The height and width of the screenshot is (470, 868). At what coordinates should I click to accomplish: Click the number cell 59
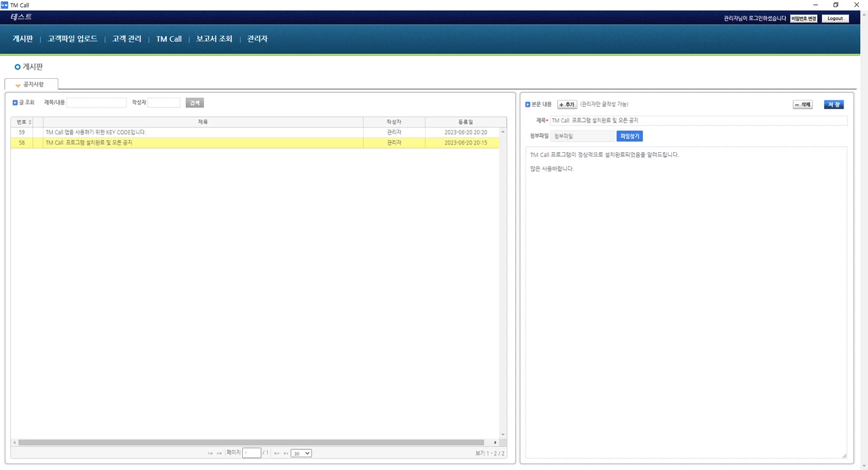(x=22, y=132)
